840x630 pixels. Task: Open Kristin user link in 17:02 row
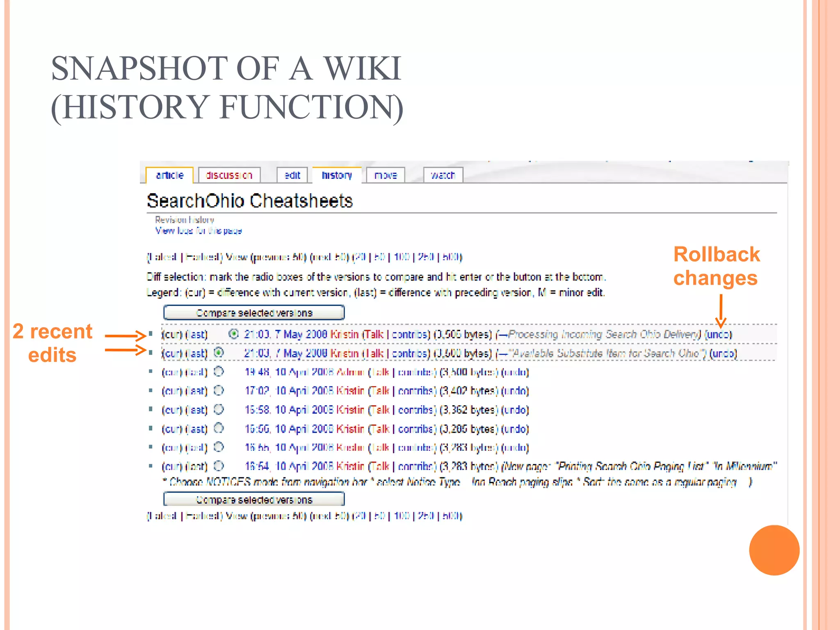point(350,391)
